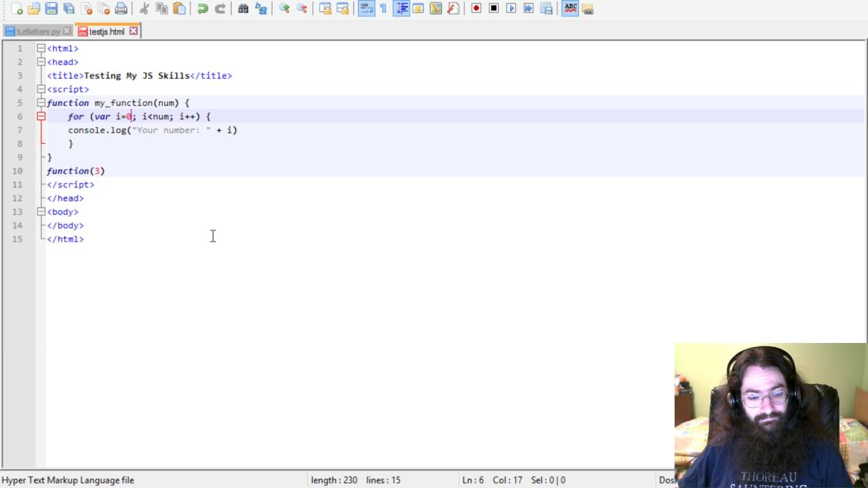Click the "Ln : 6" status bar entry
The image size is (868, 488).
point(473,480)
